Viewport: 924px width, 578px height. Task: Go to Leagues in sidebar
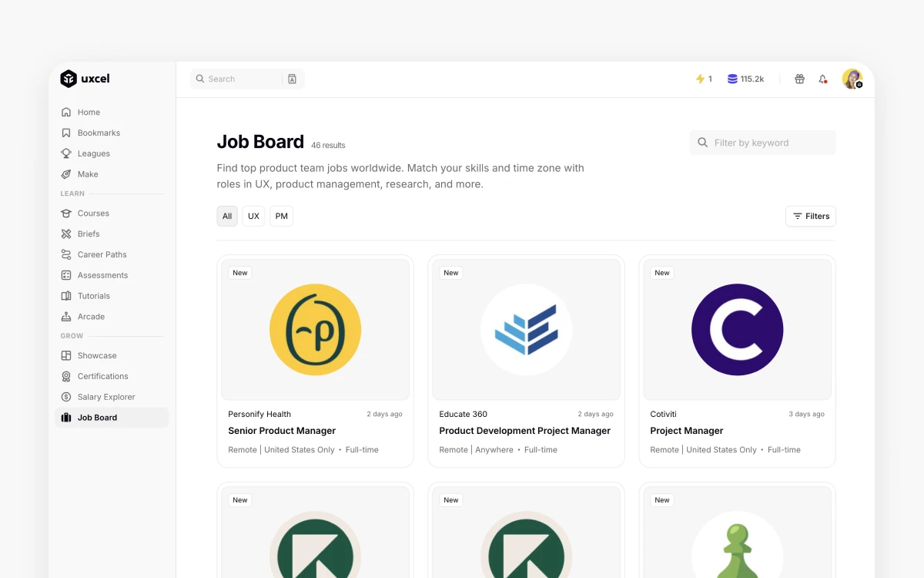pyautogui.click(x=112, y=153)
